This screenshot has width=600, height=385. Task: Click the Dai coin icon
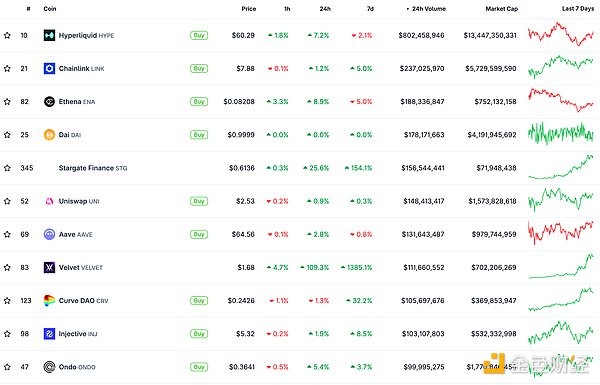point(49,135)
